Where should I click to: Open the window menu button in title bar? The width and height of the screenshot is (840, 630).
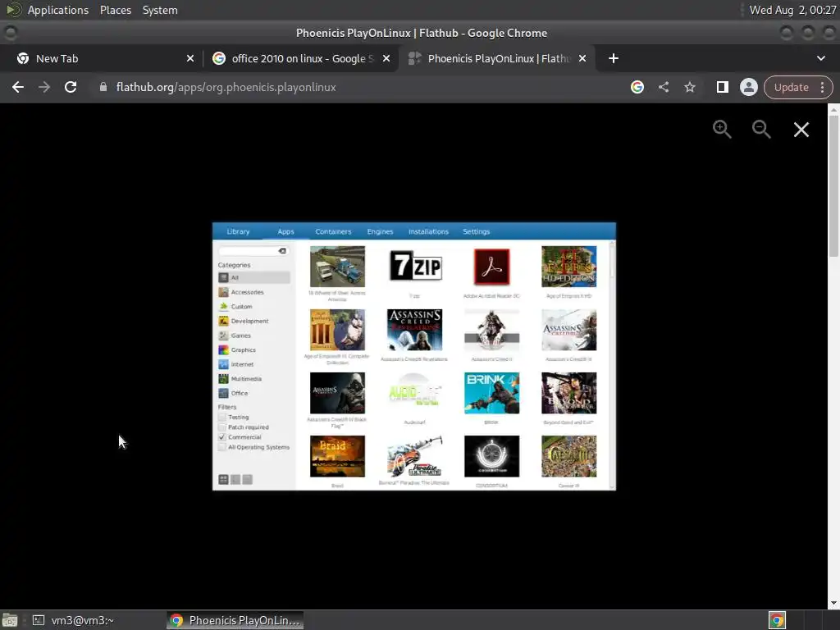coord(11,33)
